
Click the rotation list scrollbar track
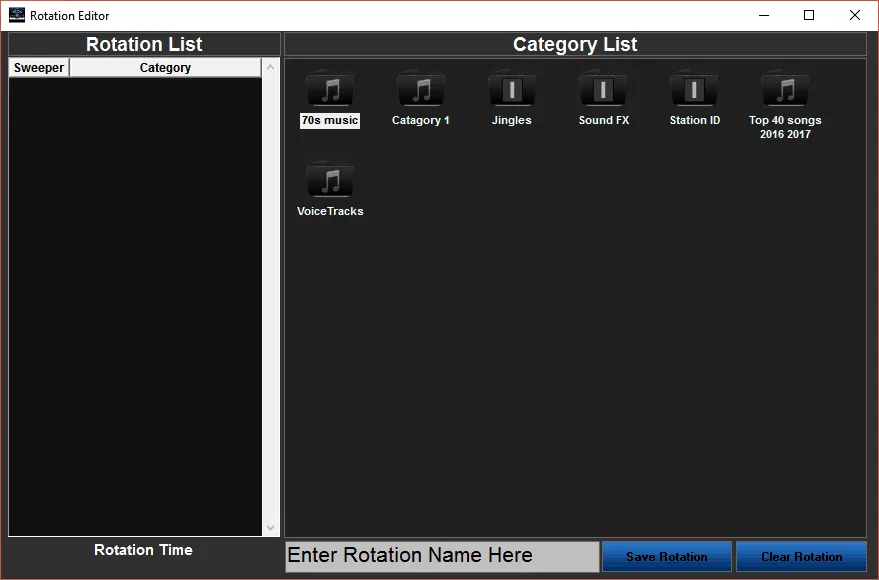point(270,300)
